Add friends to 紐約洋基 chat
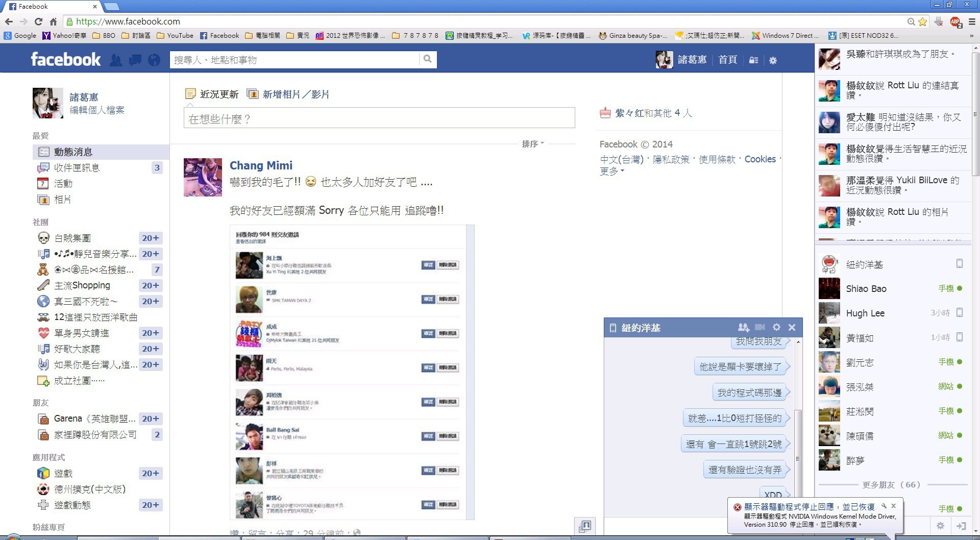 coord(743,327)
